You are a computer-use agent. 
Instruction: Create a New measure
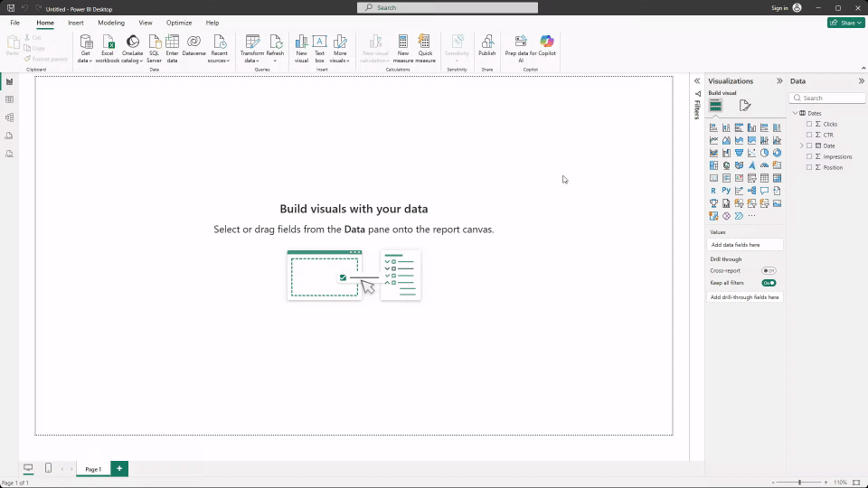coord(403,49)
